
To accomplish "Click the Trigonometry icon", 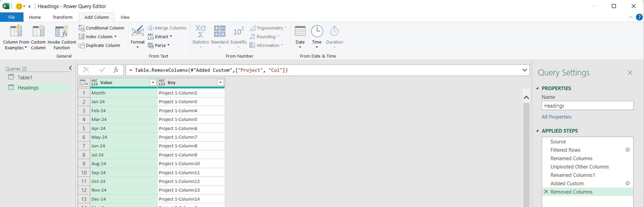I will pos(252,28).
